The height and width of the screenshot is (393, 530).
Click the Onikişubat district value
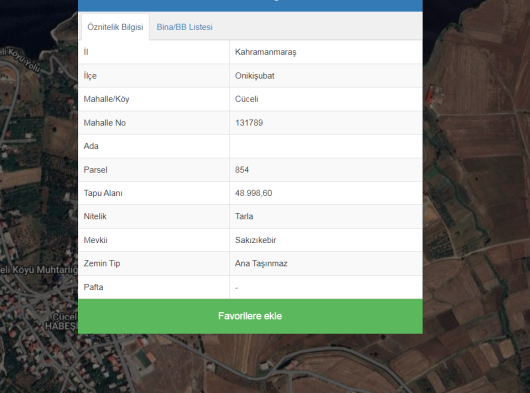(x=255, y=76)
